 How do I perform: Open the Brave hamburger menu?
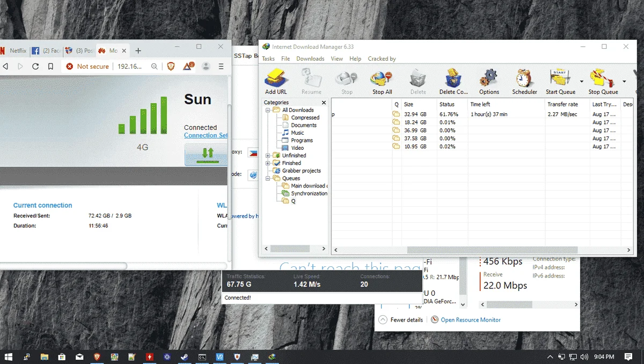[221, 67]
